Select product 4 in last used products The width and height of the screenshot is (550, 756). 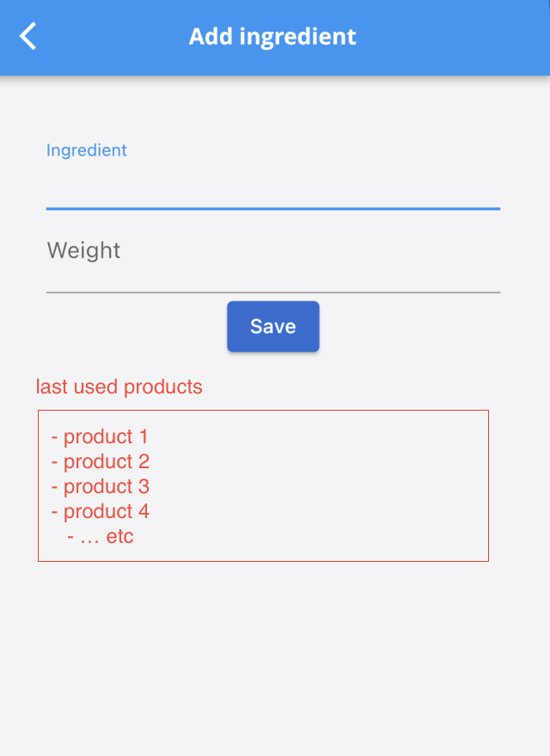coord(101,511)
